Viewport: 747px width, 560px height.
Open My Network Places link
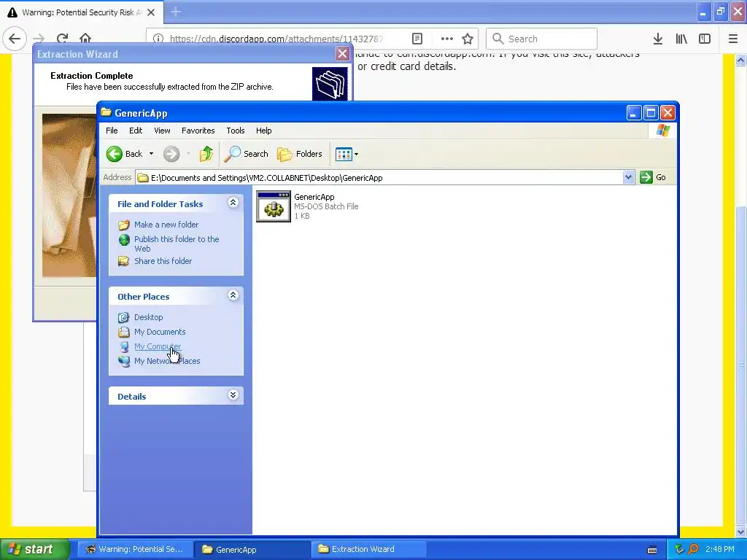pyautogui.click(x=167, y=361)
